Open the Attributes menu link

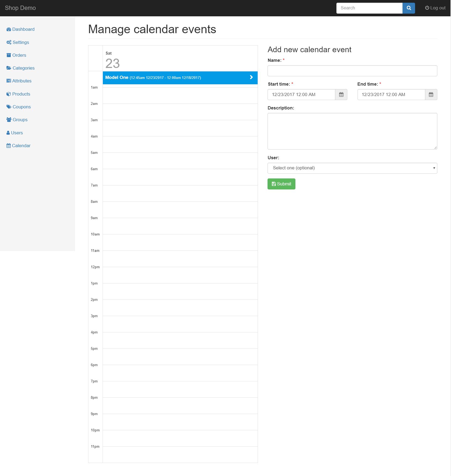[x=22, y=81]
